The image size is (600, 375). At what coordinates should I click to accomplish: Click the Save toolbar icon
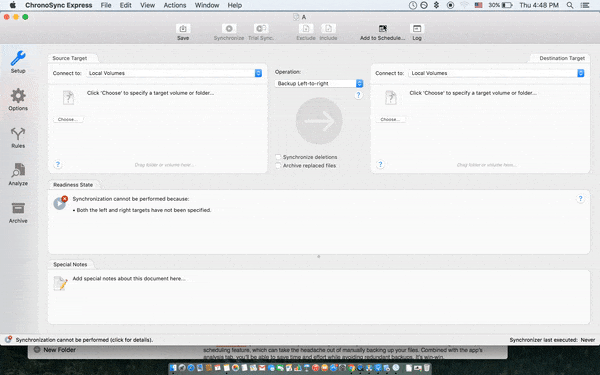click(183, 29)
